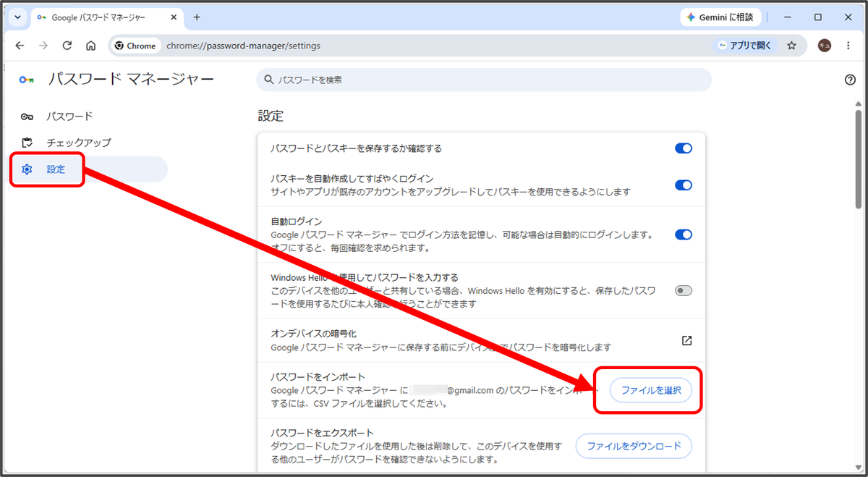Click the パスワード マネージャー title
Image resolution: width=868 pixels, height=477 pixels.
[131, 80]
